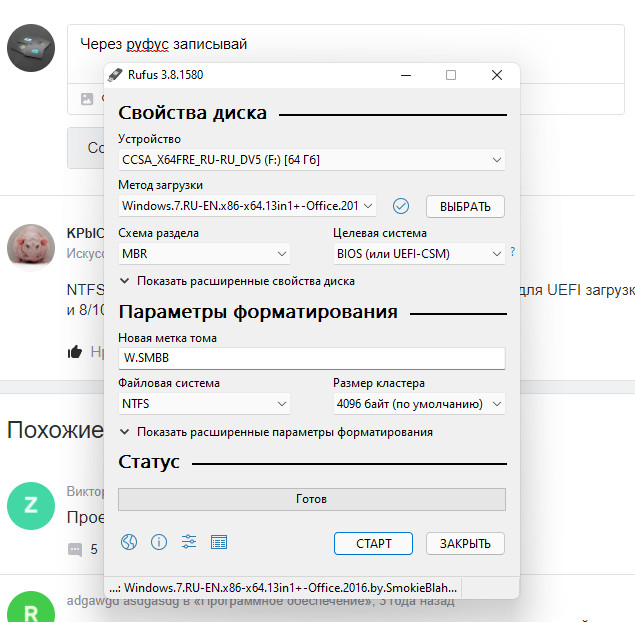635x622 pixels.
Task: Click the Rufus status bar ISO filename text
Action: point(283,588)
